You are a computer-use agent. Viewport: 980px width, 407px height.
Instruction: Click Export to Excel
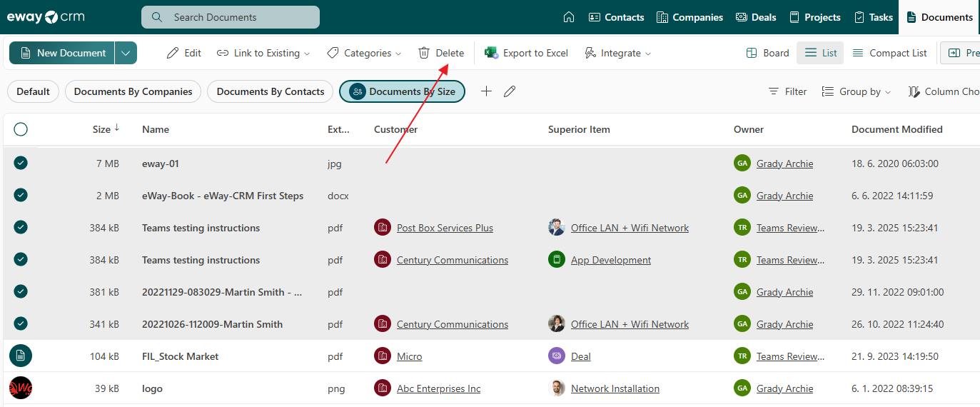[527, 53]
